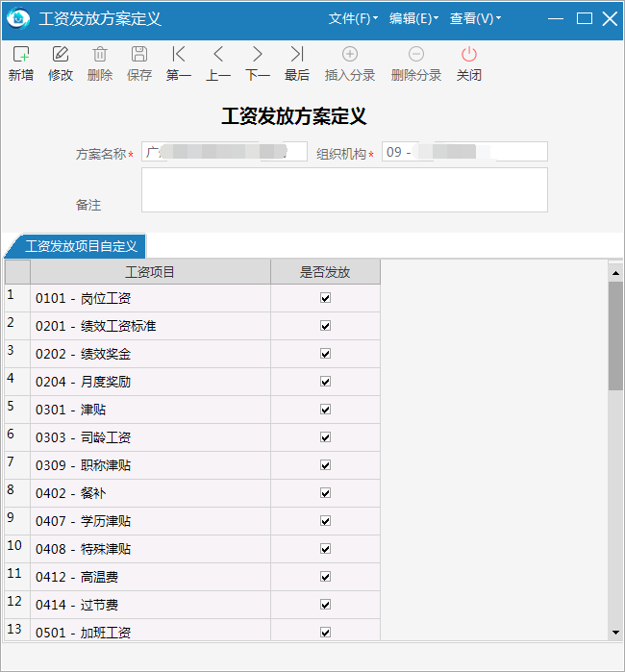Maximize the 工资发放方案定义 window
This screenshot has width=625, height=672.
click(x=585, y=18)
